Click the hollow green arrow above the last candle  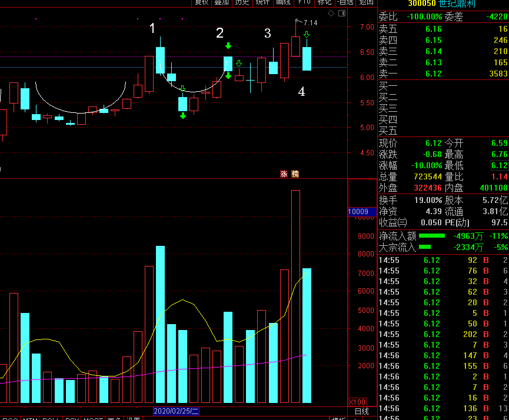(307, 34)
